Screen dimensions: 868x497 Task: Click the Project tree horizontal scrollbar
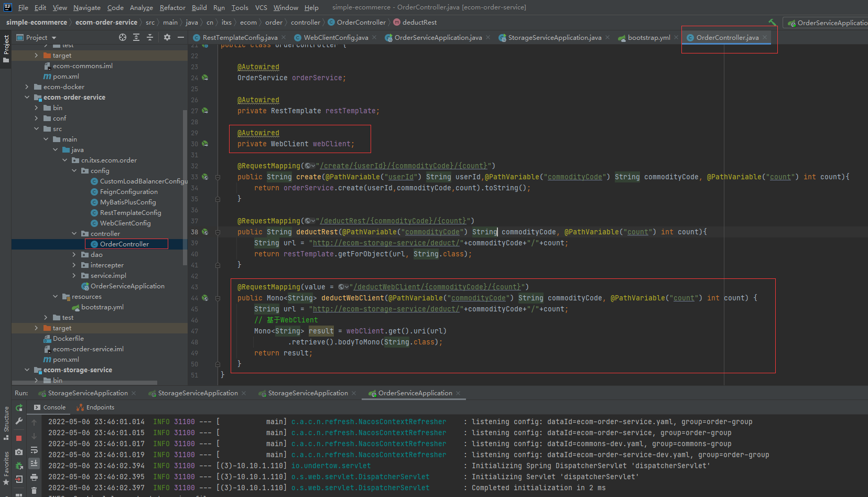[x=84, y=383]
